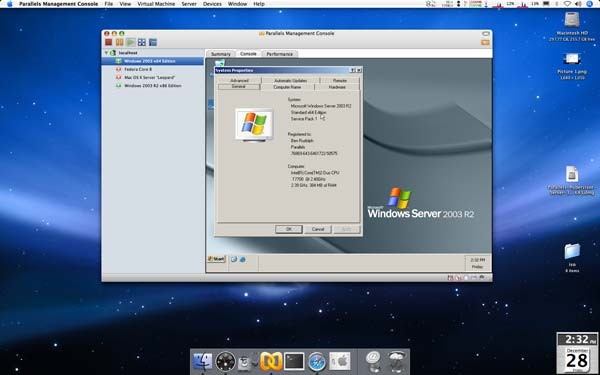The height and width of the screenshot is (375, 600).
Task: Click the help question mark in System Properties
Action: [x=352, y=70]
